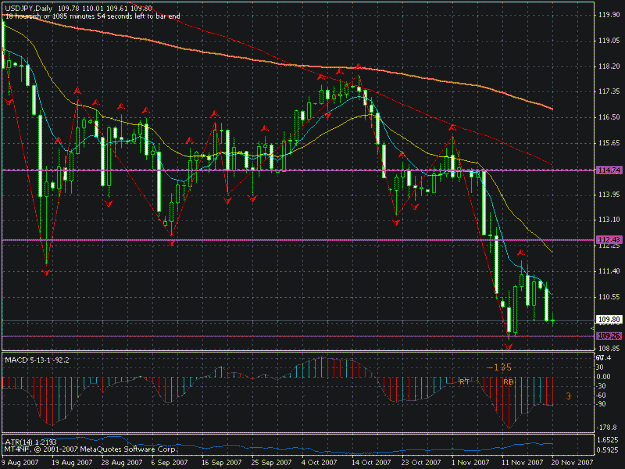625x469 pixels.
Task: Select the magenta 109.26 price label
Action: tap(609, 336)
